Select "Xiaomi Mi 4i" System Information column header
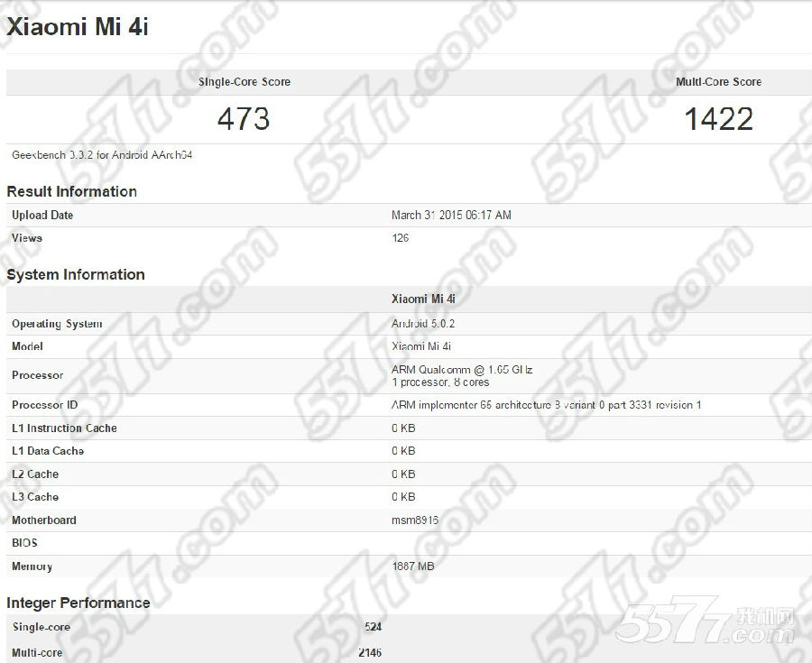 [423, 299]
